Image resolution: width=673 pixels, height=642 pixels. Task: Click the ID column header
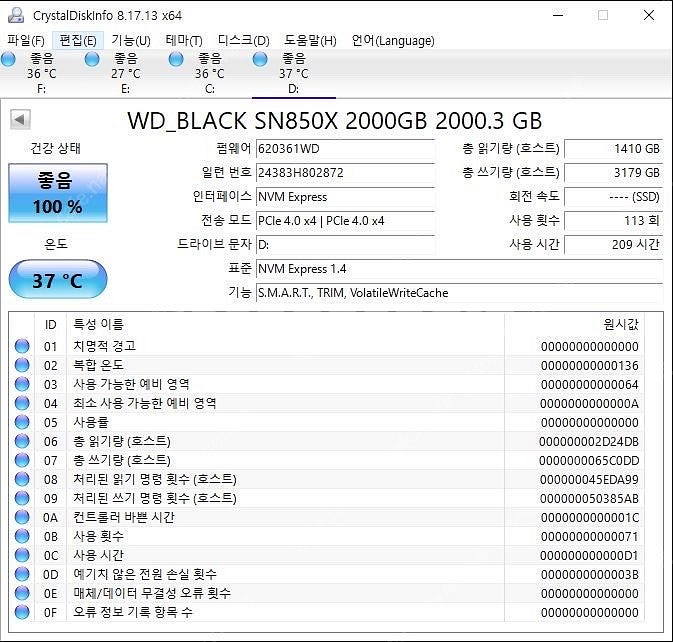(51, 324)
